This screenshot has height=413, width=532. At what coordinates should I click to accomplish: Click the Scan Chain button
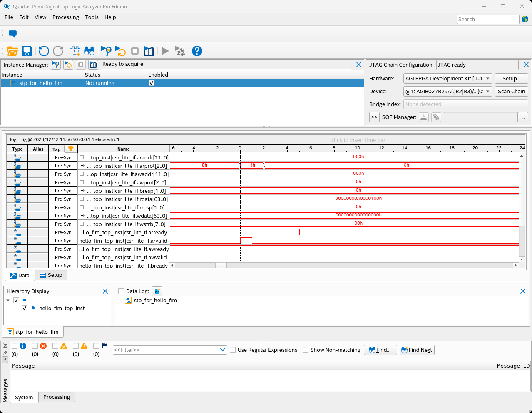(511, 91)
